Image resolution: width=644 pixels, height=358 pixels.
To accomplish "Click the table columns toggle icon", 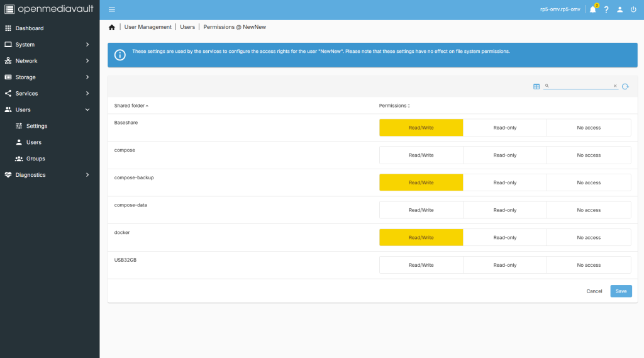I will [536, 86].
